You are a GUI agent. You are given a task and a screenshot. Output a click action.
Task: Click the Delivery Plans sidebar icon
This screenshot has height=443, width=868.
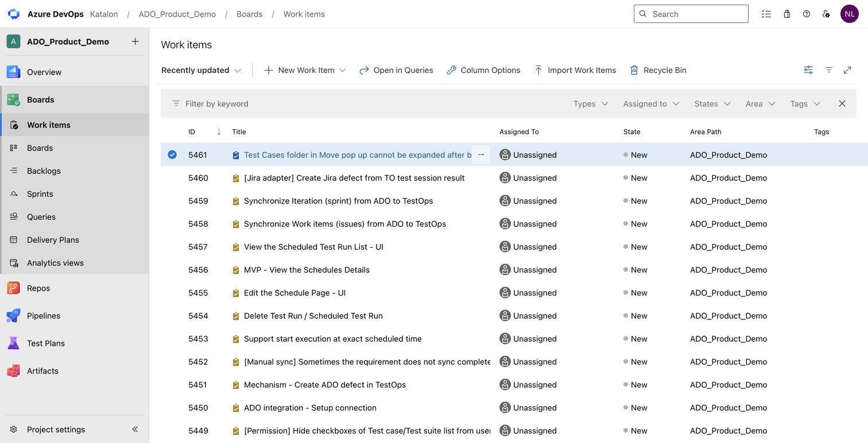[14, 240]
